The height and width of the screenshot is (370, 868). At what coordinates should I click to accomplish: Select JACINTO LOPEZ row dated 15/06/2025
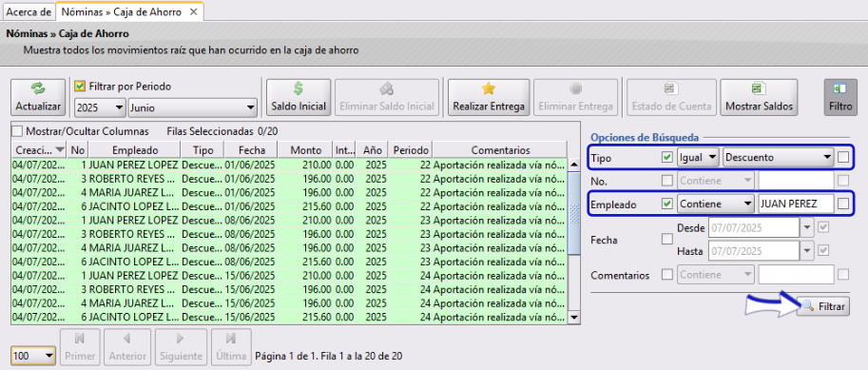tap(289, 317)
